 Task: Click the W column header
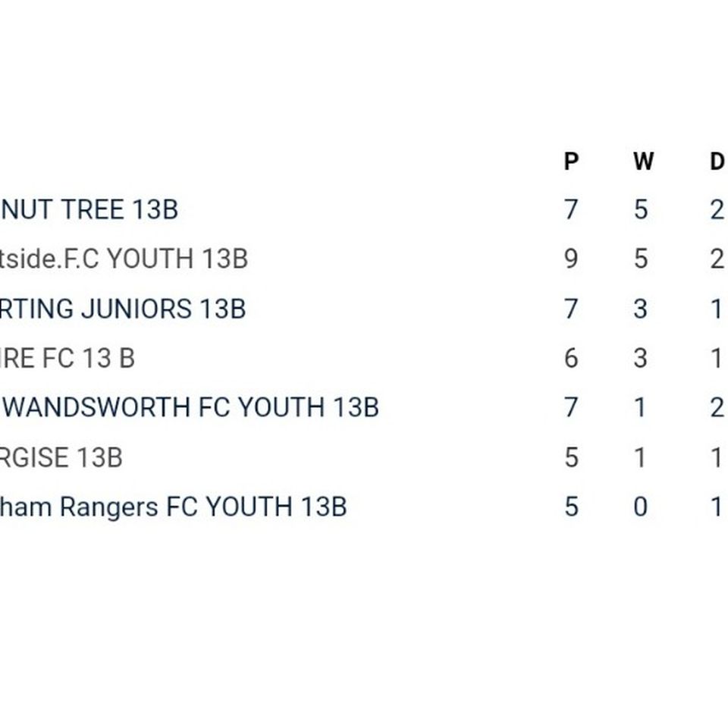pos(644,161)
